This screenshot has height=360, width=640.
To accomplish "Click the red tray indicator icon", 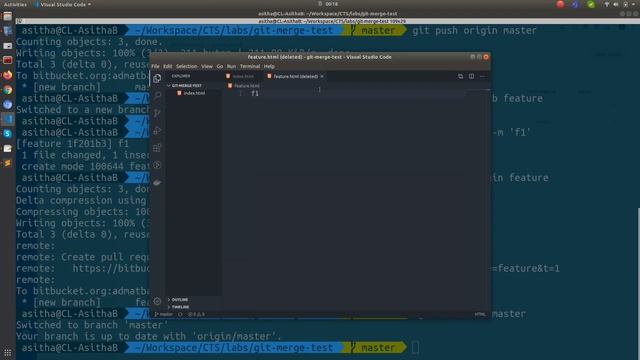I will point(560,4).
